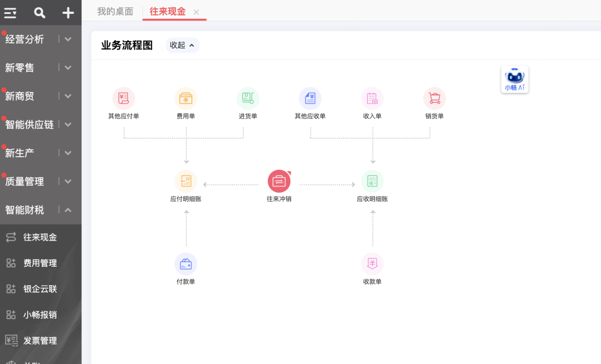Collapse flowchart with 收起 button
This screenshot has width=601, height=364.
(x=183, y=45)
